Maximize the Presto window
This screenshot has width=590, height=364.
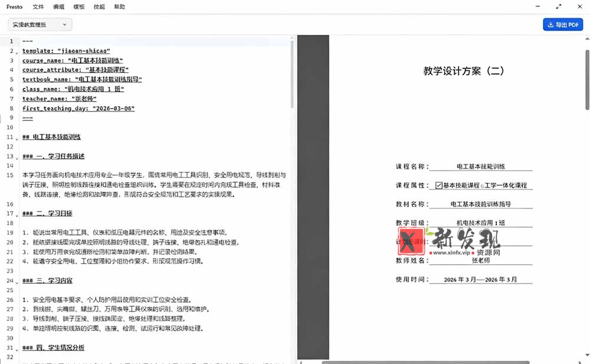(x=558, y=6)
